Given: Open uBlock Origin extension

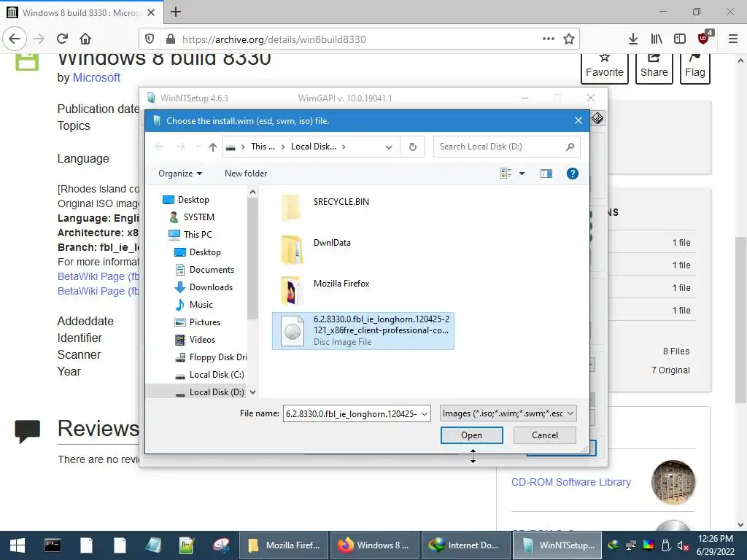Looking at the screenshot, I should (704, 38).
